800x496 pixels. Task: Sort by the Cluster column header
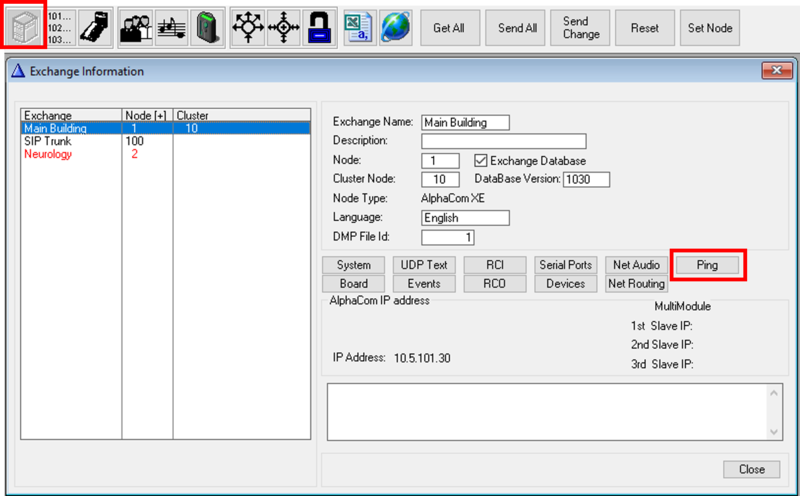241,115
